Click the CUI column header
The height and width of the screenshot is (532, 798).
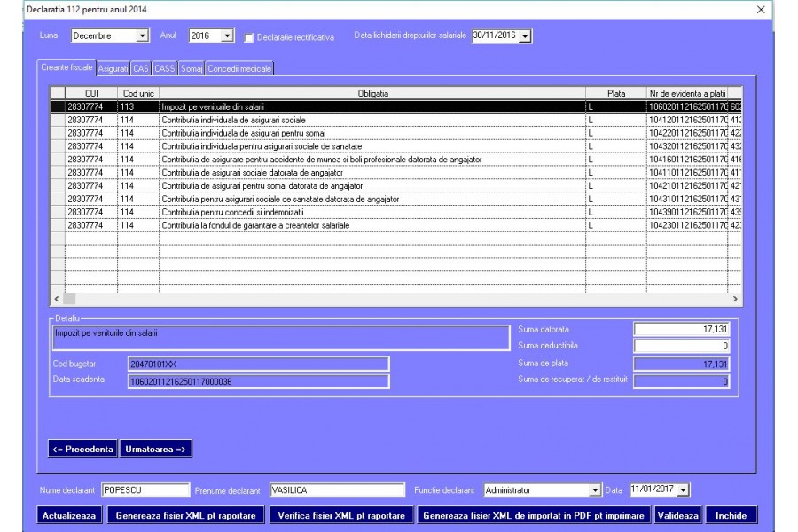[x=91, y=93]
